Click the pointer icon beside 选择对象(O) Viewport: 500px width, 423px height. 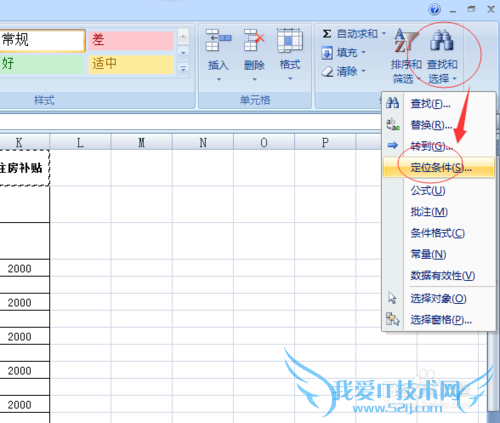392,298
